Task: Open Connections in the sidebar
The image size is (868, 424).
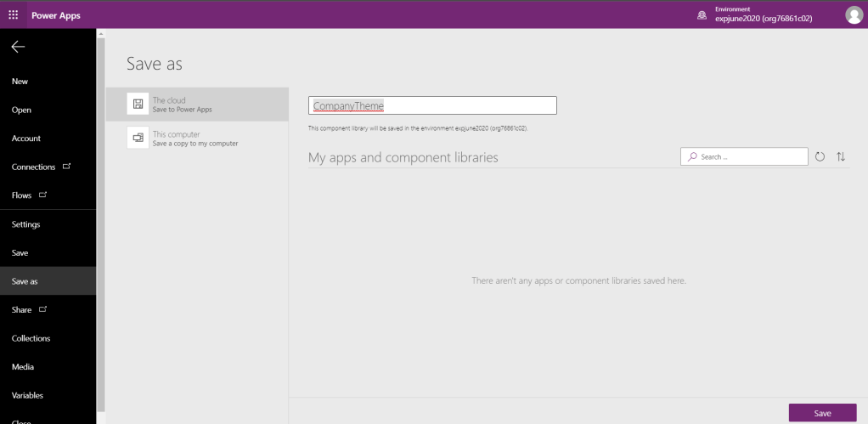Action: (34, 167)
